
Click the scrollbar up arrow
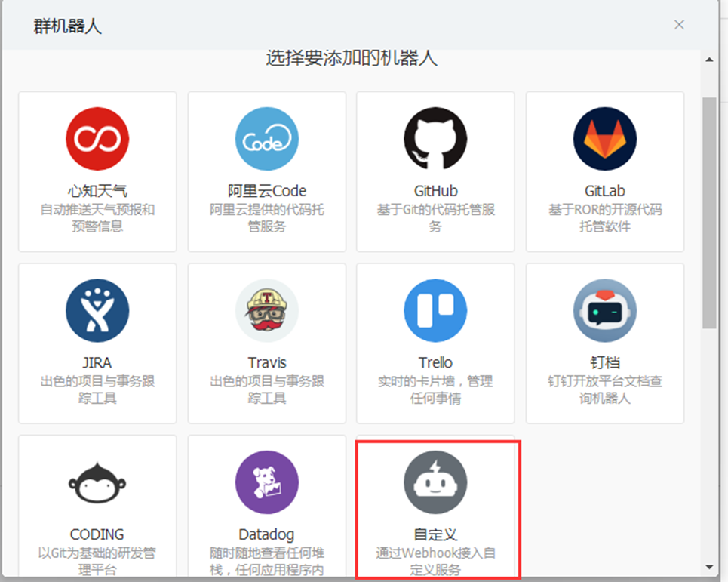tap(709, 60)
